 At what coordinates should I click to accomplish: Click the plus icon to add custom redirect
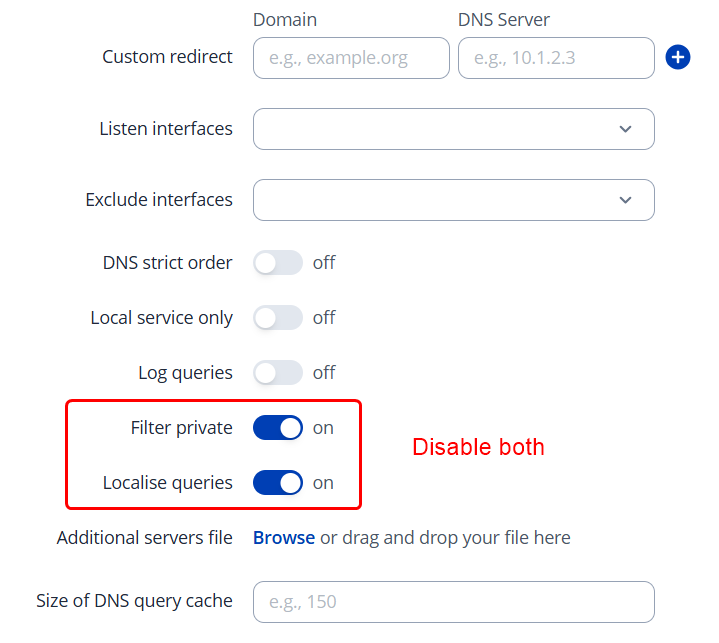click(678, 57)
